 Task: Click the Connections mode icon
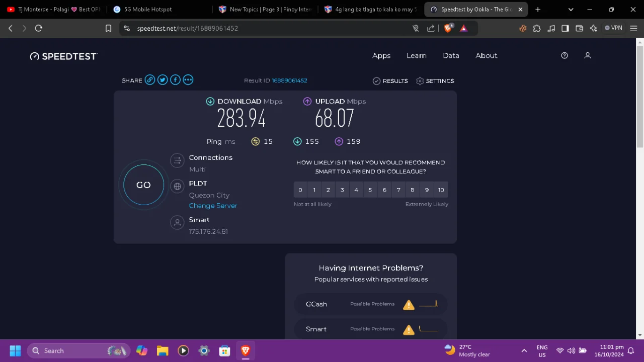[x=177, y=161]
